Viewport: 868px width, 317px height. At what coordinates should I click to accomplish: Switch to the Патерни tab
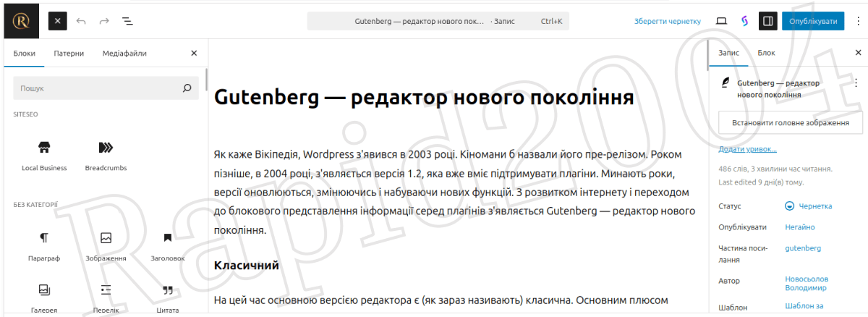tap(69, 54)
